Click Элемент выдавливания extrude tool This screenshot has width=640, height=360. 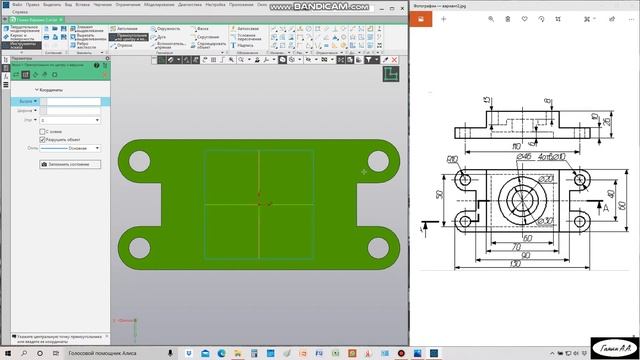87,29
